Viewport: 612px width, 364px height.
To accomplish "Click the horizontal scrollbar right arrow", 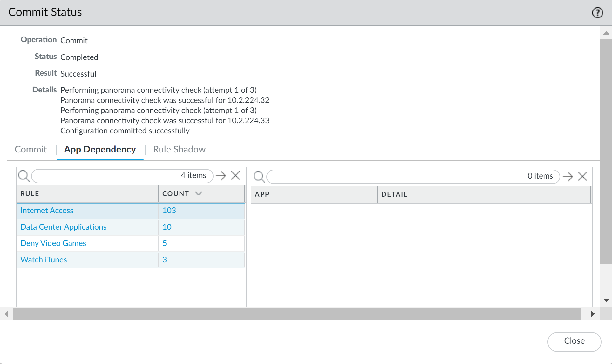I will (593, 314).
